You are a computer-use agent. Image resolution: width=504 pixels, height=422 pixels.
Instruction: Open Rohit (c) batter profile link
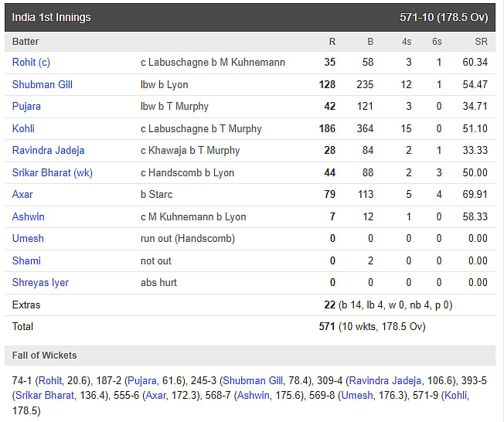click(31, 63)
